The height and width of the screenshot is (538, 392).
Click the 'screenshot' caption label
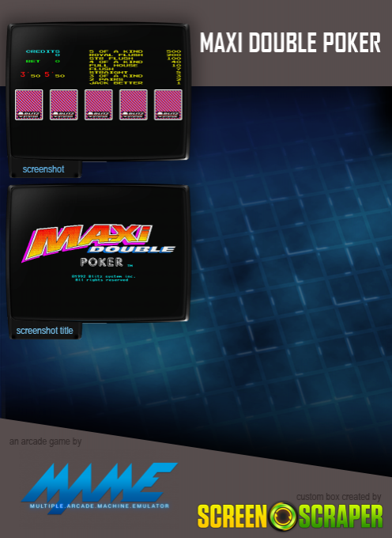point(43,169)
